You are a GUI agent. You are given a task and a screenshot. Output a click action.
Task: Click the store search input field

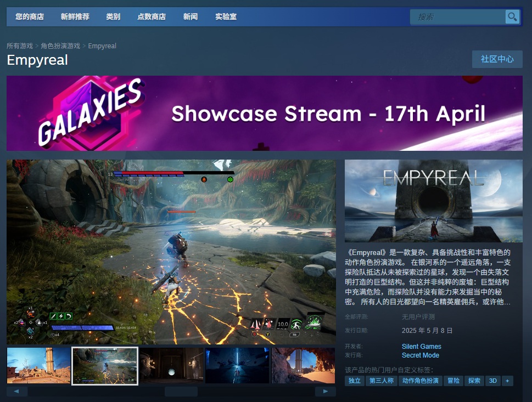[x=458, y=16]
